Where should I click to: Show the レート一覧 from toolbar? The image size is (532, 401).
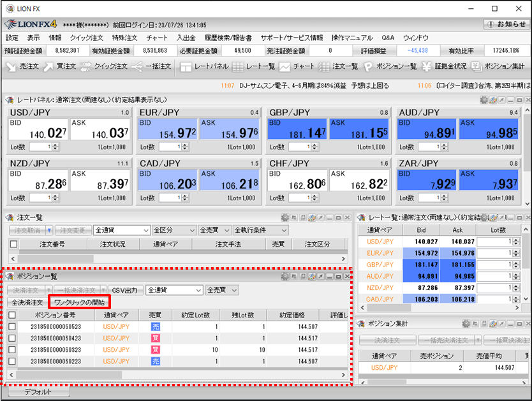point(253,66)
